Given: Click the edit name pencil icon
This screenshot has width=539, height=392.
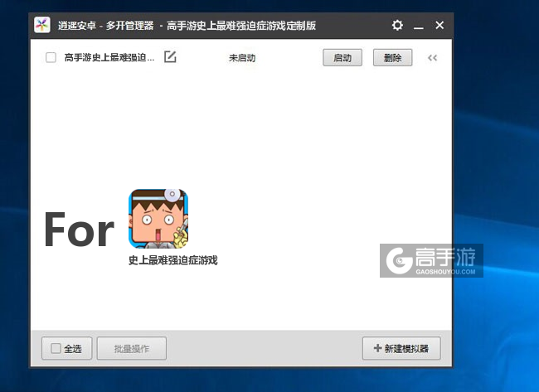Looking at the screenshot, I should (170, 56).
